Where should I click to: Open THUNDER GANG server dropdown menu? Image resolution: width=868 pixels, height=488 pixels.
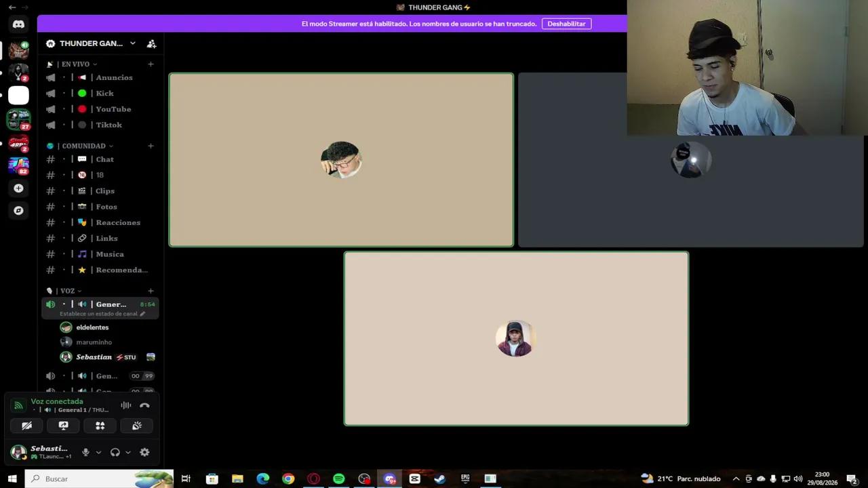132,43
